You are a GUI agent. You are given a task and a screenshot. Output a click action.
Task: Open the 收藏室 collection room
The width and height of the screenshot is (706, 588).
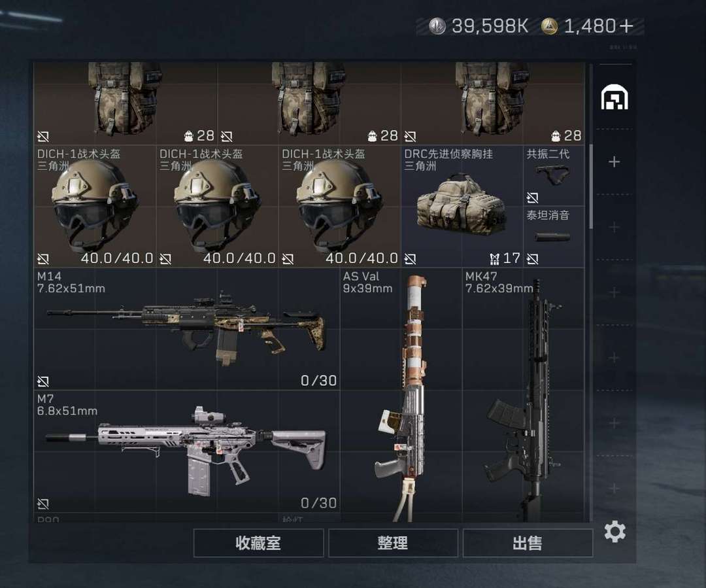pyautogui.click(x=258, y=543)
